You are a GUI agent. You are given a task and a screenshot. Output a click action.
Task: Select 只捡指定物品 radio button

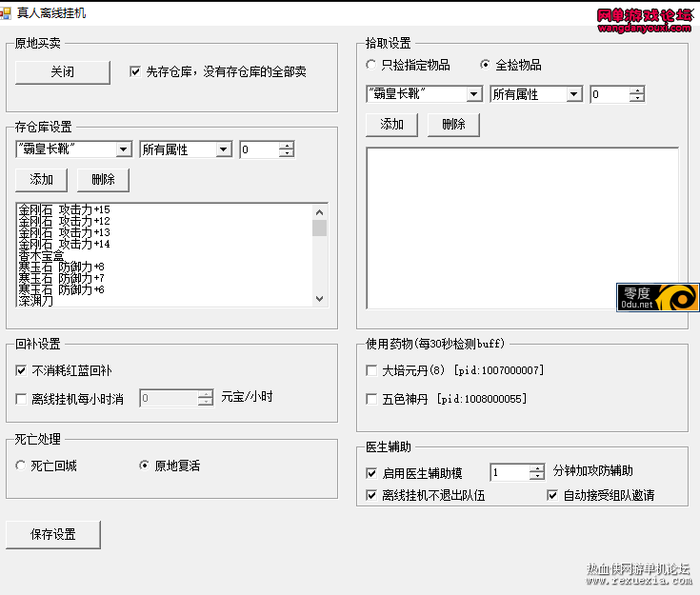tap(371, 65)
